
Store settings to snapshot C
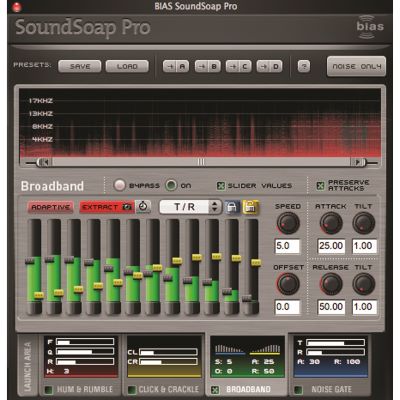point(238,66)
